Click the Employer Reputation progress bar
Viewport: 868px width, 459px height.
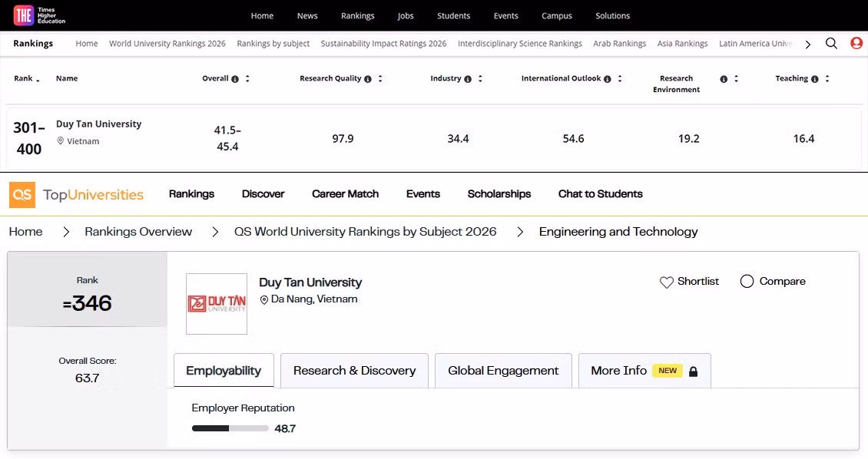pos(230,428)
